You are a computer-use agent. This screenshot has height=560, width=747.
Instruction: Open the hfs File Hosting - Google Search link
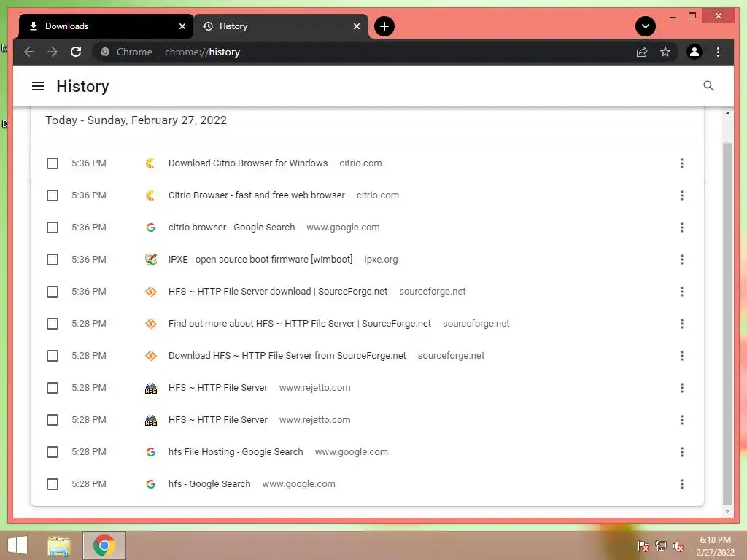click(236, 452)
